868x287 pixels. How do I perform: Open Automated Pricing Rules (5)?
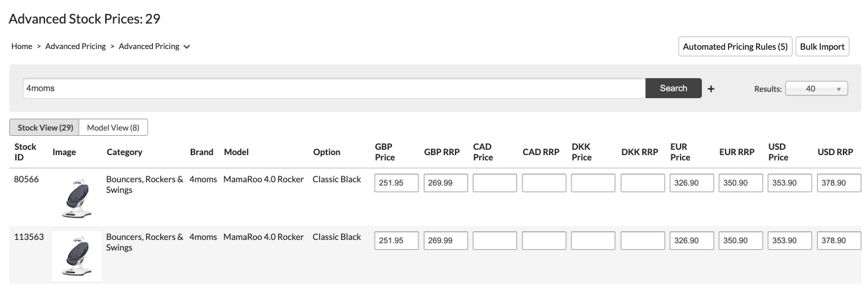point(735,46)
